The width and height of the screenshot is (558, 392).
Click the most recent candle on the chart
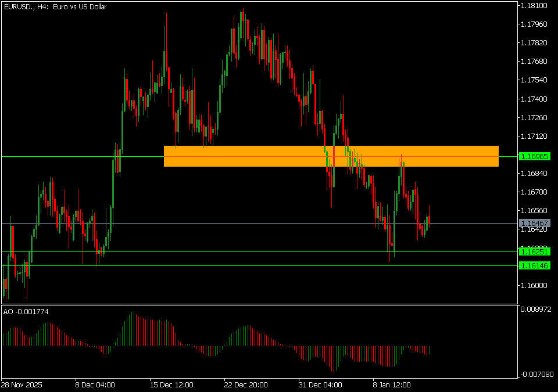pos(430,218)
